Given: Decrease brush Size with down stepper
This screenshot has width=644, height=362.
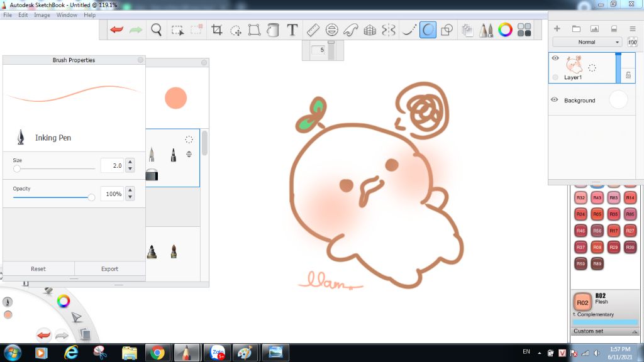Looking at the screenshot, I should pyautogui.click(x=130, y=168).
